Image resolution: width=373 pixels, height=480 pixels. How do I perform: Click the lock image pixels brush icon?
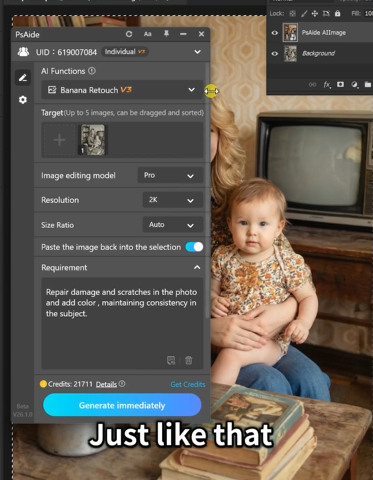click(304, 14)
